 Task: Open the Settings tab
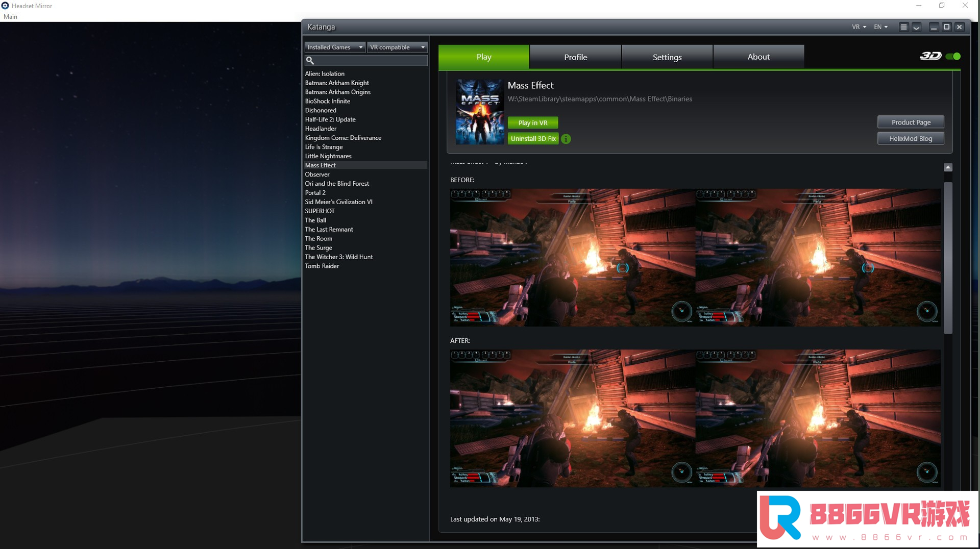[x=667, y=57]
